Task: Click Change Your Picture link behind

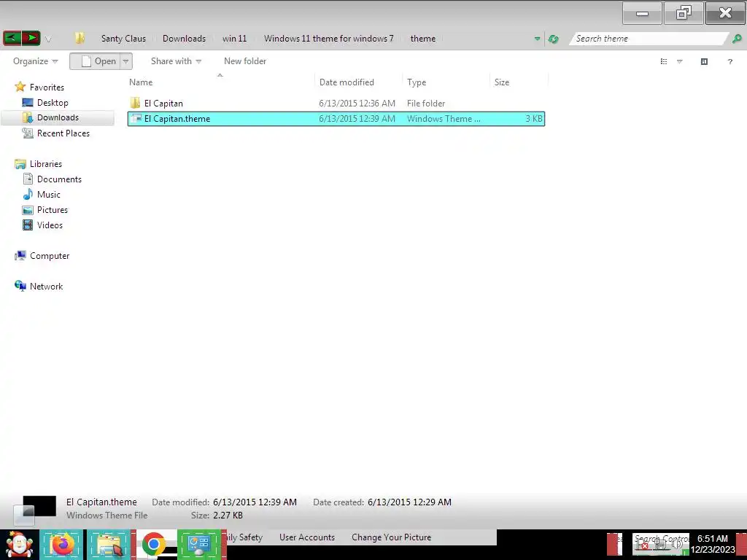Action: (x=391, y=537)
